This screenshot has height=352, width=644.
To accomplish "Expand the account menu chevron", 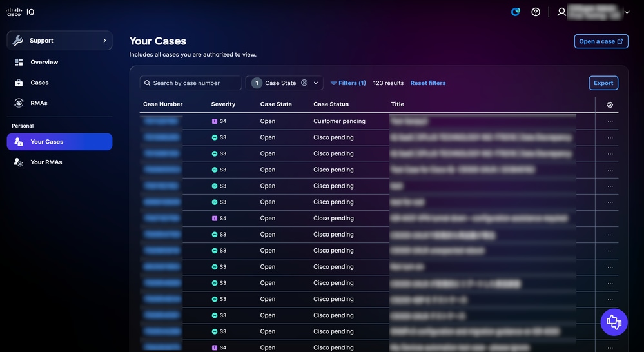I will pyautogui.click(x=627, y=12).
